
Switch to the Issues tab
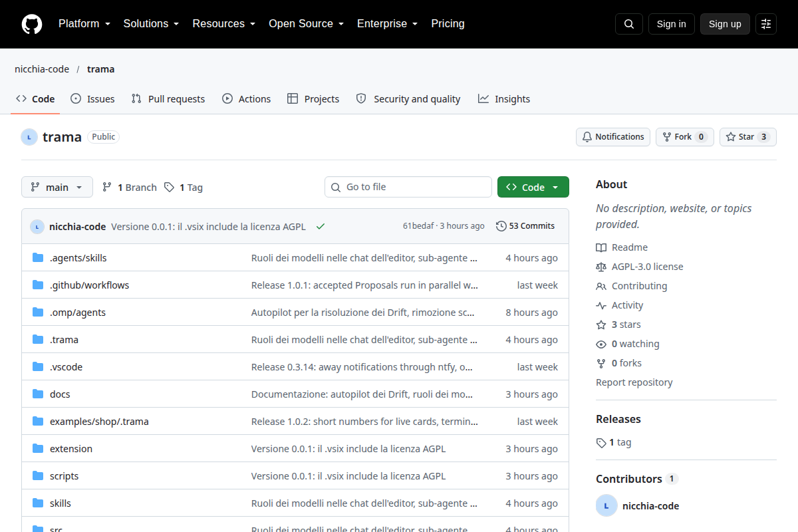[92, 99]
